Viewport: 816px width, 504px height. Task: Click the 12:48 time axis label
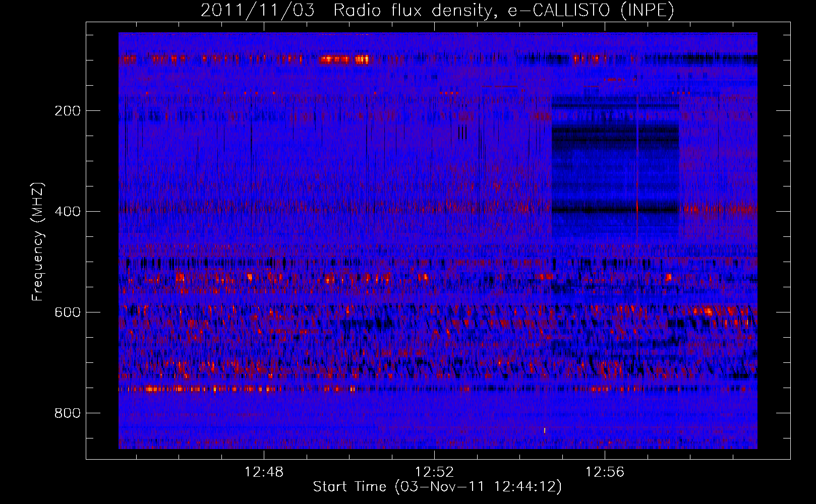(264, 472)
